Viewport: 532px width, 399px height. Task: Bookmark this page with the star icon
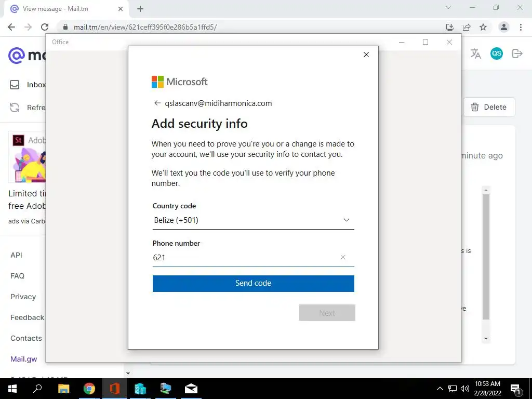(x=483, y=27)
